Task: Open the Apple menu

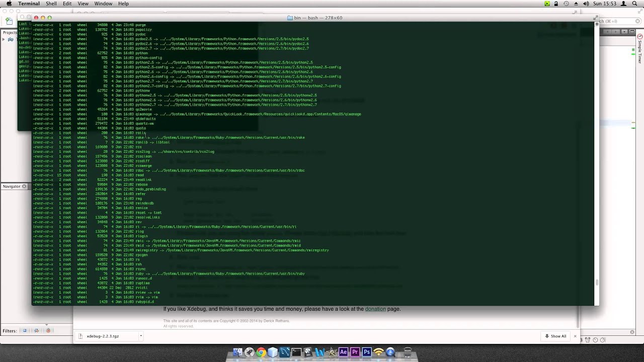Action: pos(9,4)
